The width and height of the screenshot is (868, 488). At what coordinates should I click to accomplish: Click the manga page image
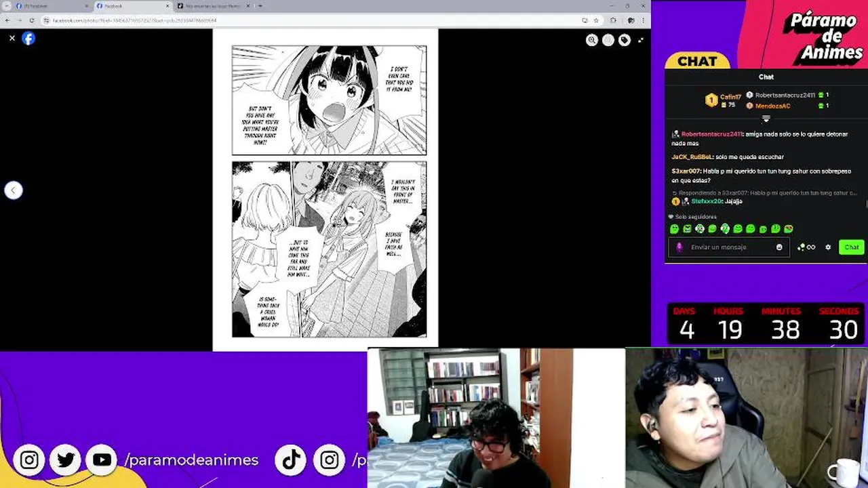(x=325, y=190)
